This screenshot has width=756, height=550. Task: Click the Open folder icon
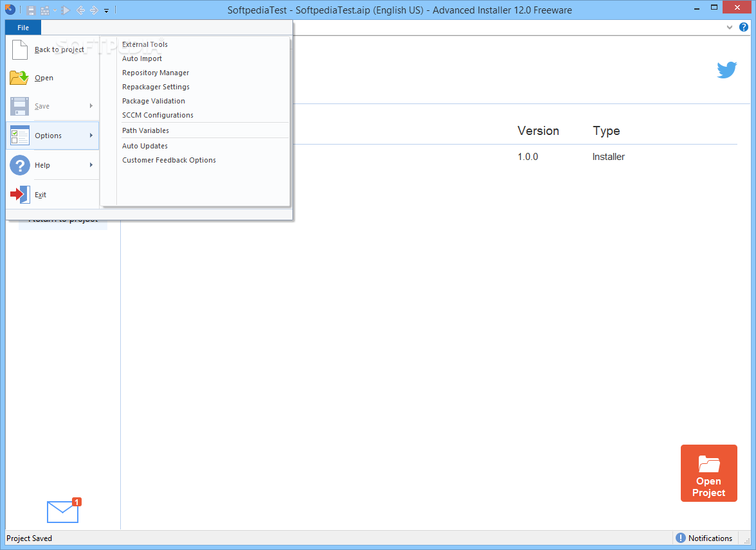[x=19, y=78]
